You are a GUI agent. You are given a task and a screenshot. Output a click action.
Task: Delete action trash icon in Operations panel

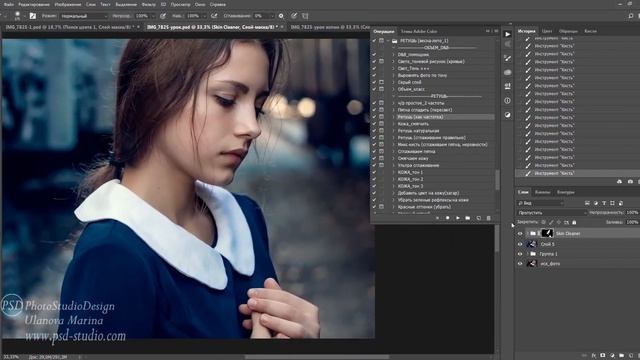pyautogui.click(x=489, y=218)
